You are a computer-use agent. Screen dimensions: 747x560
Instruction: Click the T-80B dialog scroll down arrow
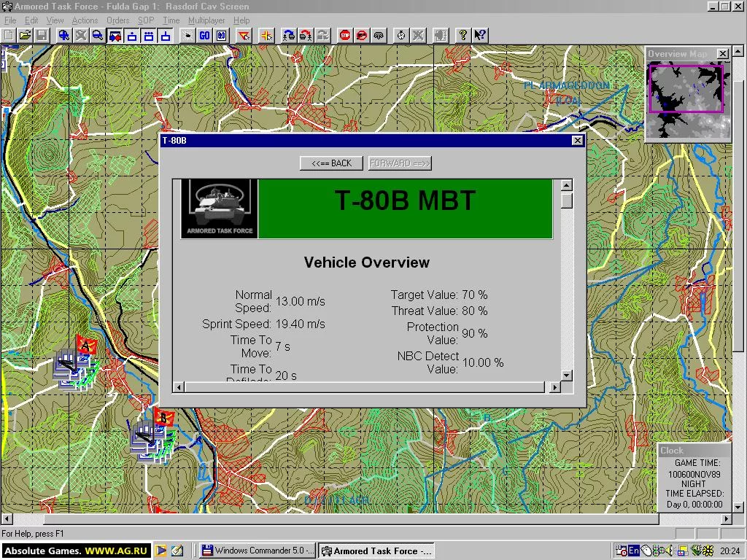pyautogui.click(x=566, y=376)
